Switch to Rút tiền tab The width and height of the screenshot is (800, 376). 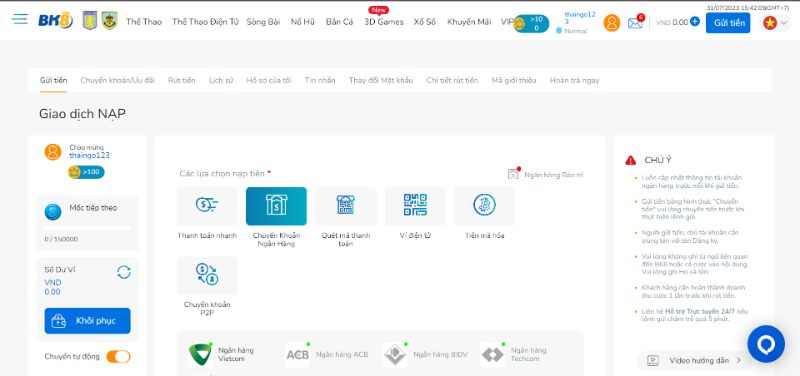pyautogui.click(x=182, y=80)
